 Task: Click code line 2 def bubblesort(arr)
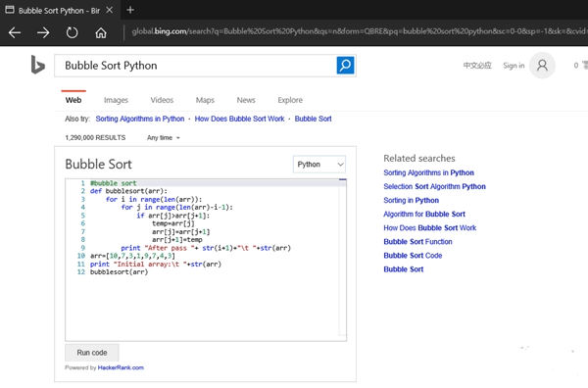(x=128, y=191)
